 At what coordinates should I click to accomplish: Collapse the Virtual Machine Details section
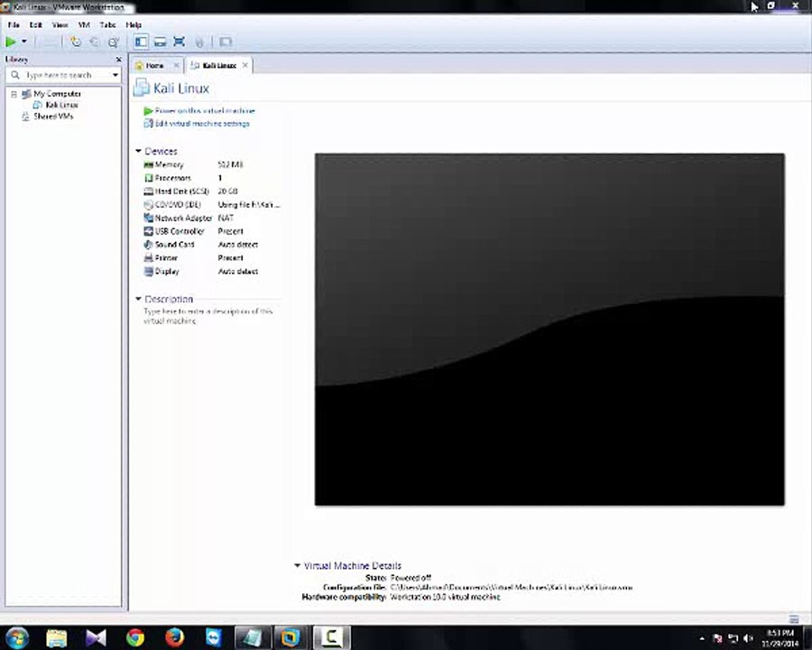pyautogui.click(x=297, y=565)
